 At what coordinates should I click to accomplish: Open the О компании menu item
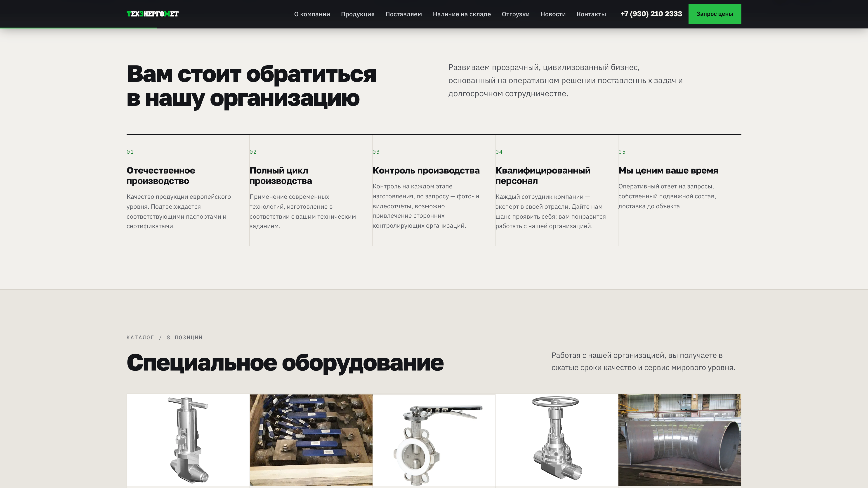click(312, 14)
